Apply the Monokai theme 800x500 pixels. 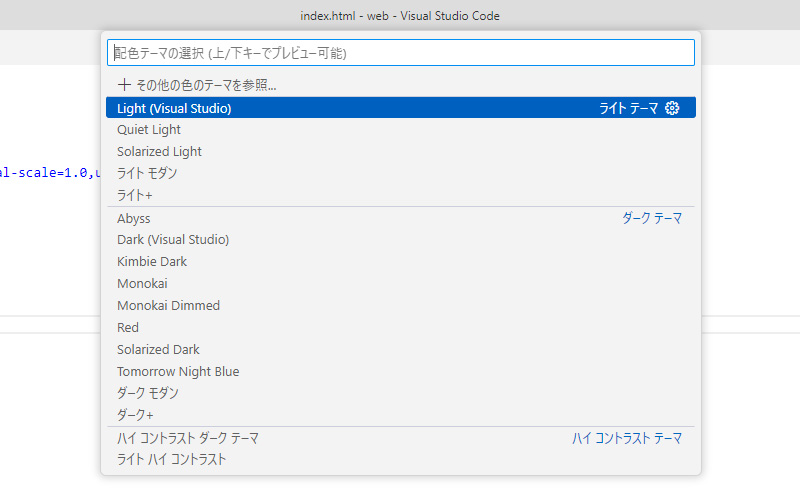point(141,284)
